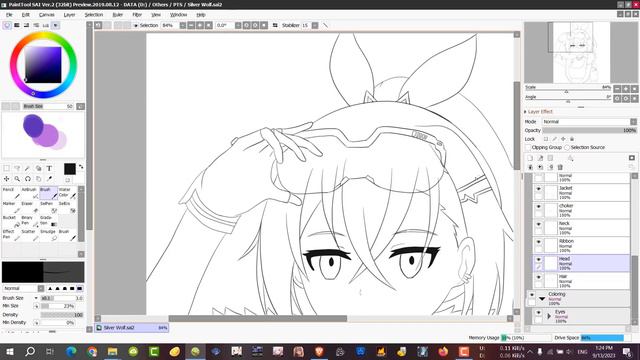
Task: Hide the Hair layer
Action: point(538,277)
